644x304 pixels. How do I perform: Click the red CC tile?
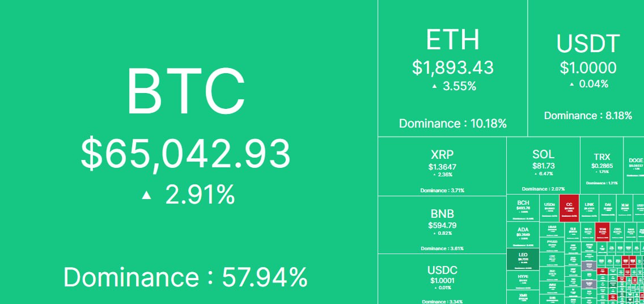coord(569,208)
